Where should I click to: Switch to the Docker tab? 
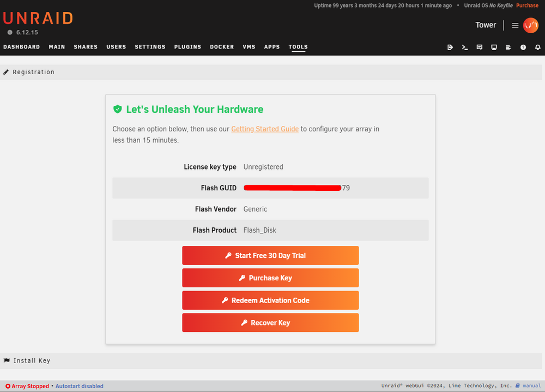222,47
